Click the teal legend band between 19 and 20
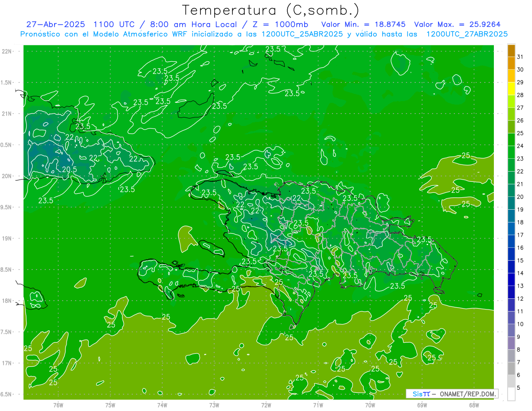 tap(511, 203)
